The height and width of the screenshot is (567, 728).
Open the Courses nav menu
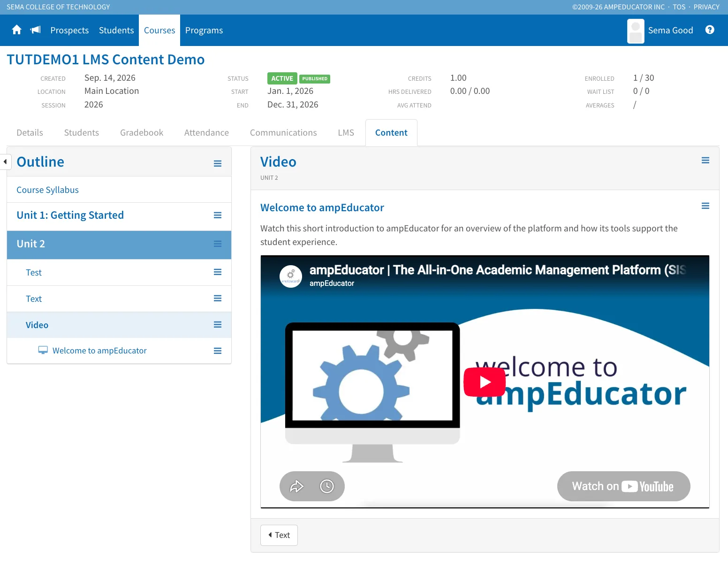pyautogui.click(x=159, y=30)
